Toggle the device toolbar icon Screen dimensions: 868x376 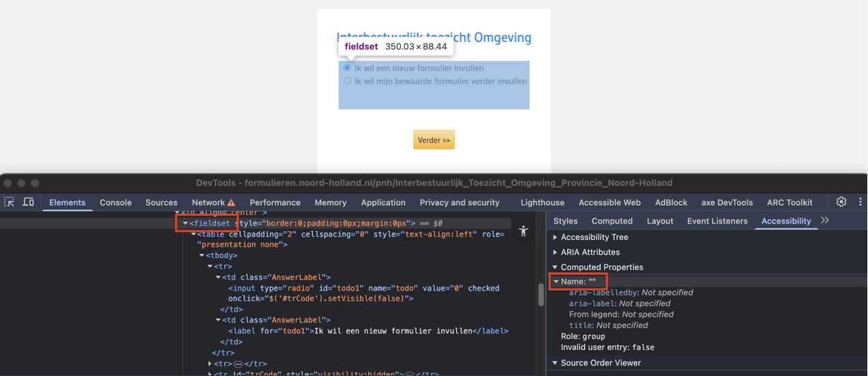coord(28,202)
